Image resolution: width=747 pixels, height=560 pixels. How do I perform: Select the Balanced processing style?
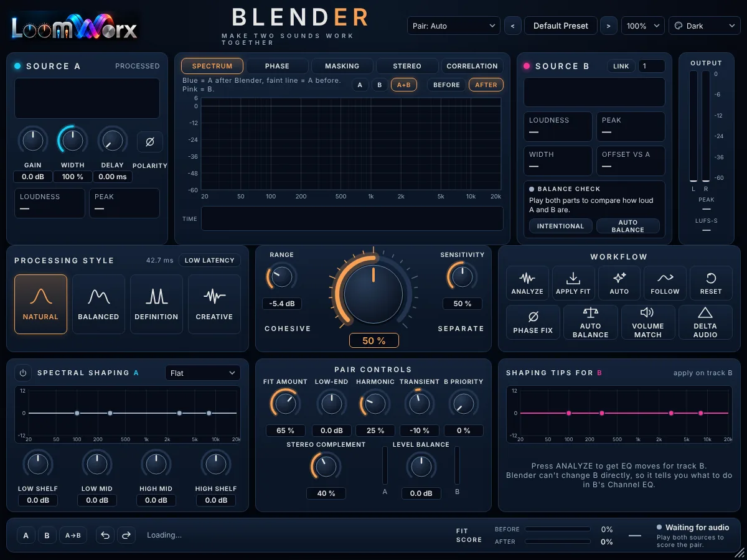98,304
